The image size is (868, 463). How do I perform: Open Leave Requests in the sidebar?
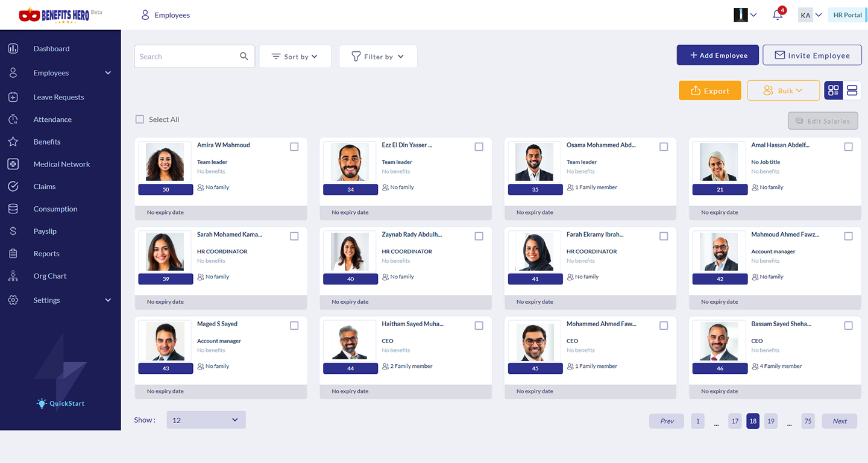pyautogui.click(x=58, y=97)
